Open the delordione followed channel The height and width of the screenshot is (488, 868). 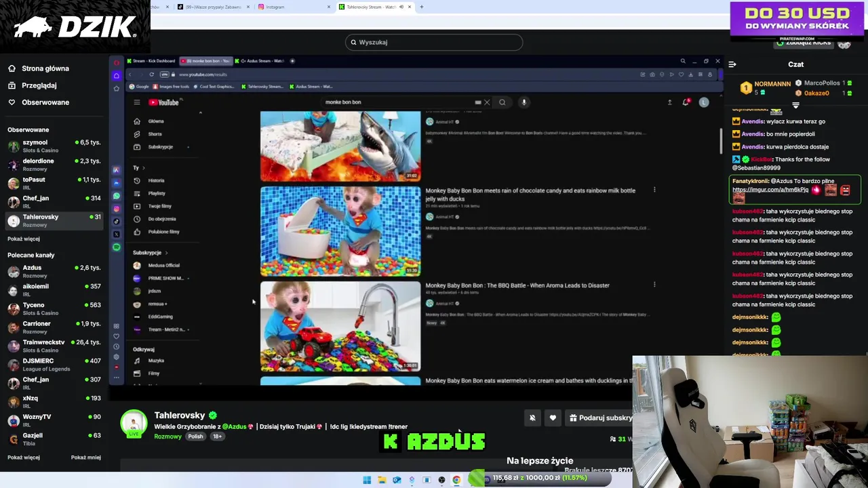[54, 165]
